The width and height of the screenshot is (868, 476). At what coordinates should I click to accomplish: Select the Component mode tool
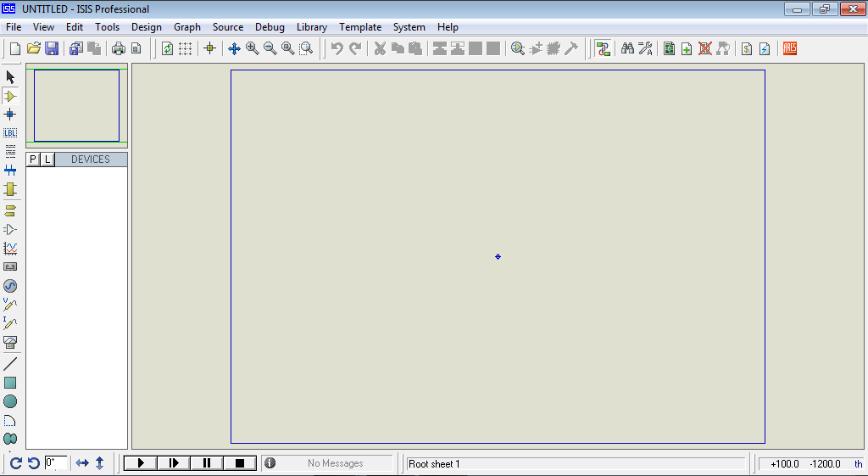[10, 96]
